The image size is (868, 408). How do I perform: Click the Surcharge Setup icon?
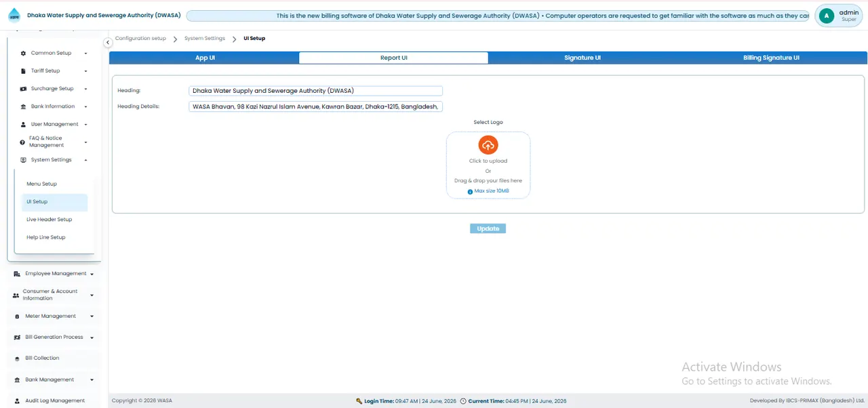(23, 89)
